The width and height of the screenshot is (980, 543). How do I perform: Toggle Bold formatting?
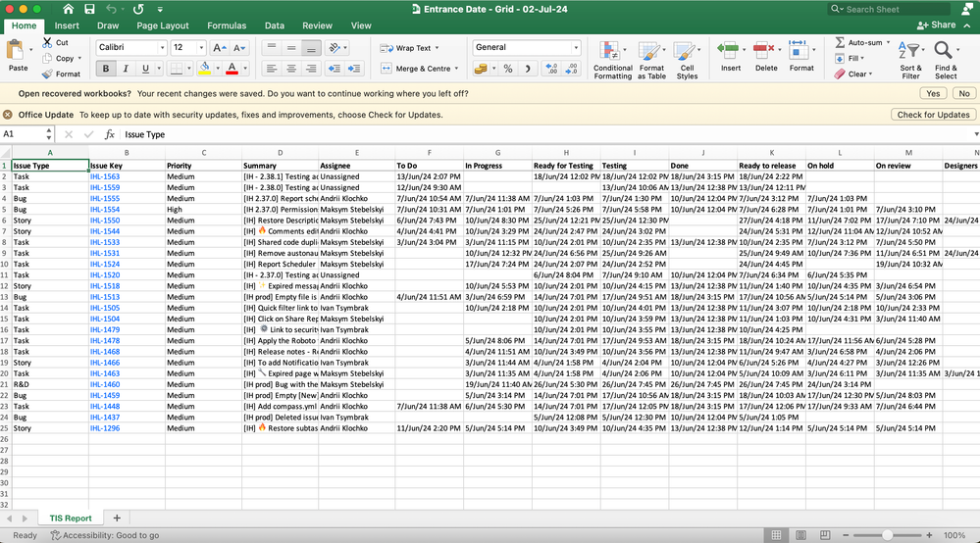click(x=106, y=69)
